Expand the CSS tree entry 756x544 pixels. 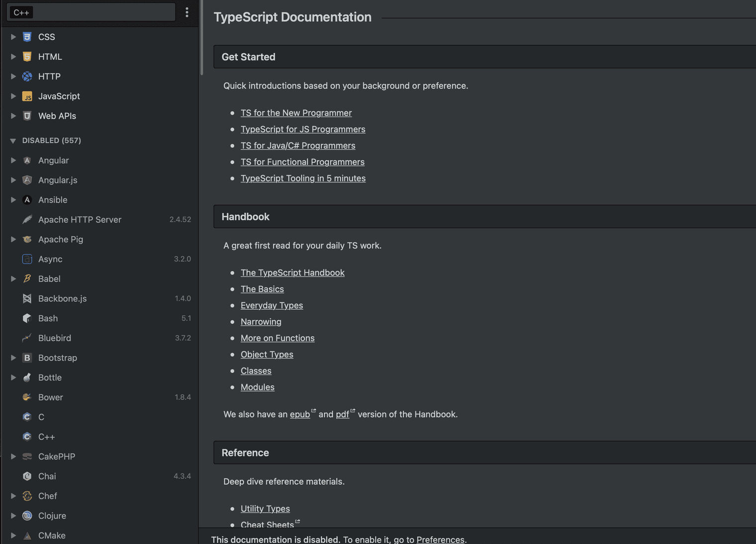coord(13,37)
